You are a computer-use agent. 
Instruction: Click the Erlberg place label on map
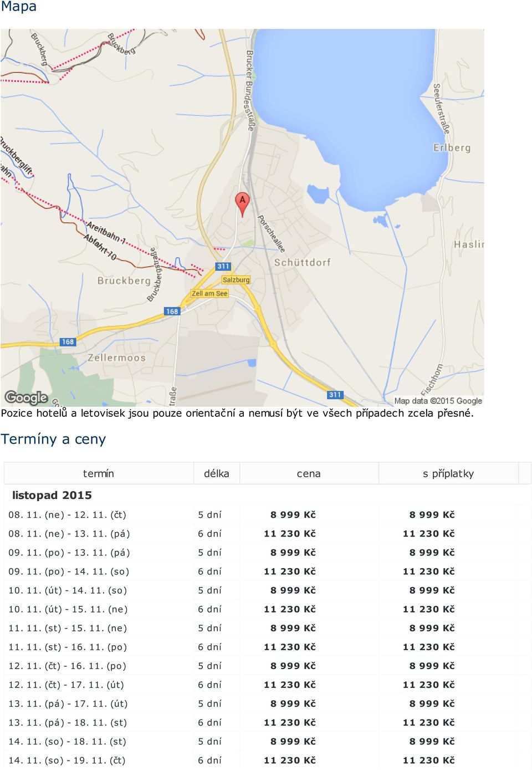click(x=452, y=148)
